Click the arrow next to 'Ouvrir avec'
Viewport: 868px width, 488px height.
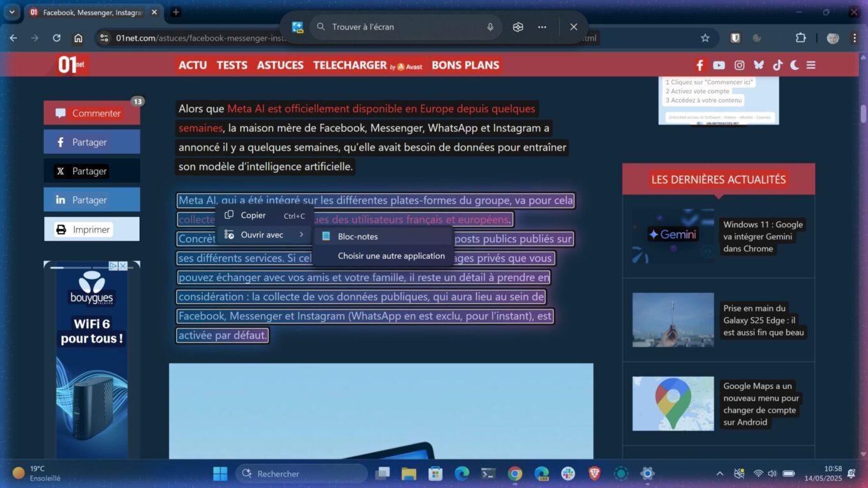pyautogui.click(x=301, y=235)
